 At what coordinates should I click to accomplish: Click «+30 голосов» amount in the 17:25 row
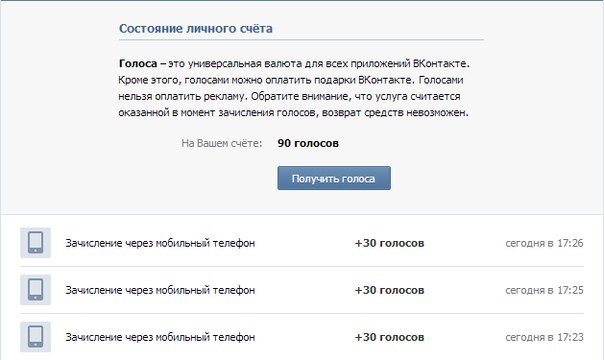[x=389, y=290]
